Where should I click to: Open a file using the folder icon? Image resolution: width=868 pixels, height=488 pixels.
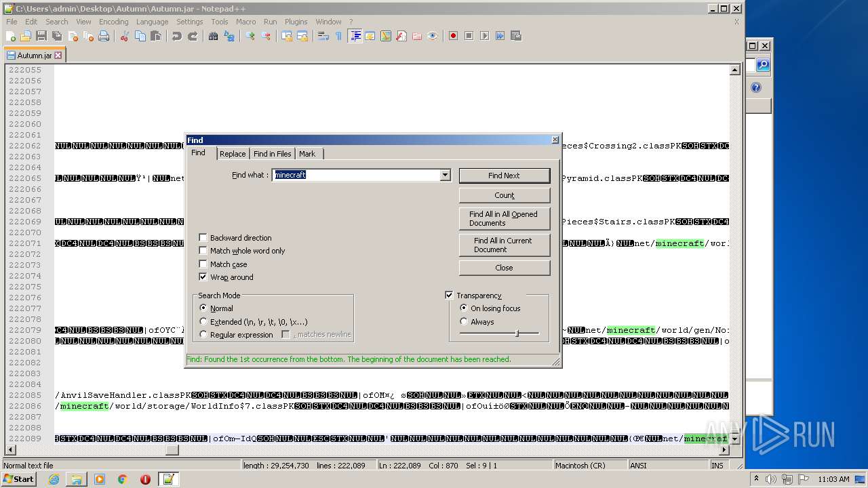click(26, 36)
